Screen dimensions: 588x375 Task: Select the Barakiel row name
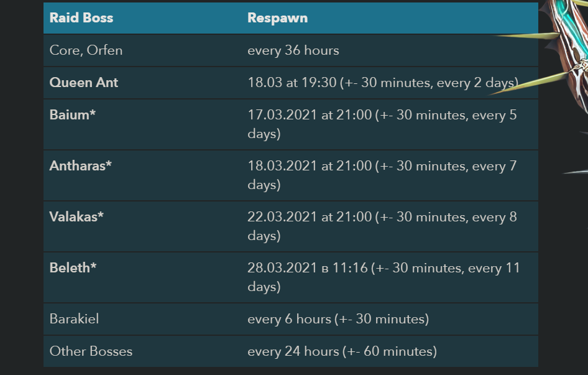[x=74, y=319]
